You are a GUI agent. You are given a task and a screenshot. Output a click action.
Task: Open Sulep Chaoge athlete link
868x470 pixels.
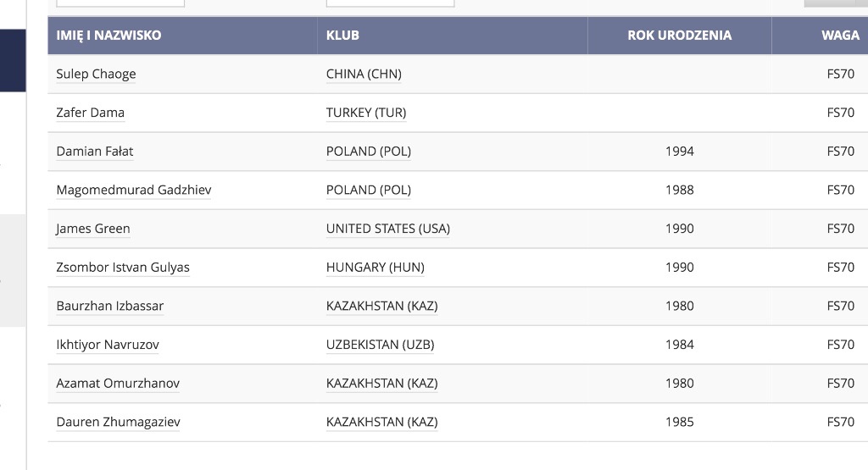pyautogui.click(x=96, y=74)
